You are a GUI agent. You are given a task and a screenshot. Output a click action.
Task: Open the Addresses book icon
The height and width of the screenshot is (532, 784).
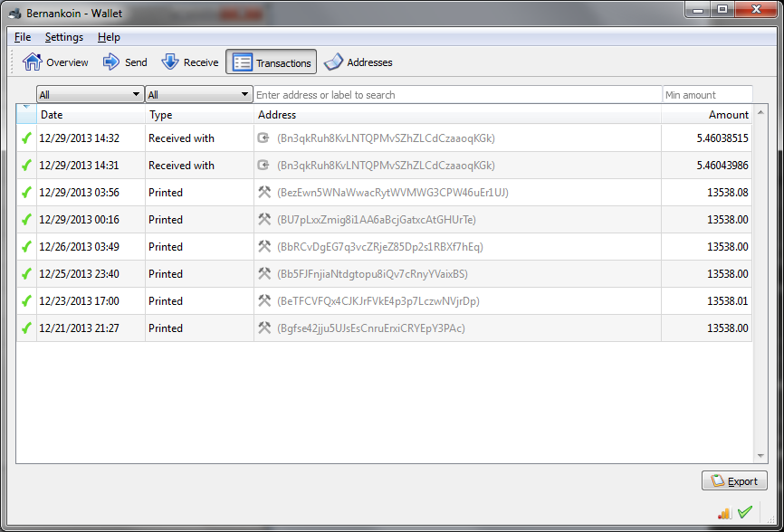coord(333,62)
